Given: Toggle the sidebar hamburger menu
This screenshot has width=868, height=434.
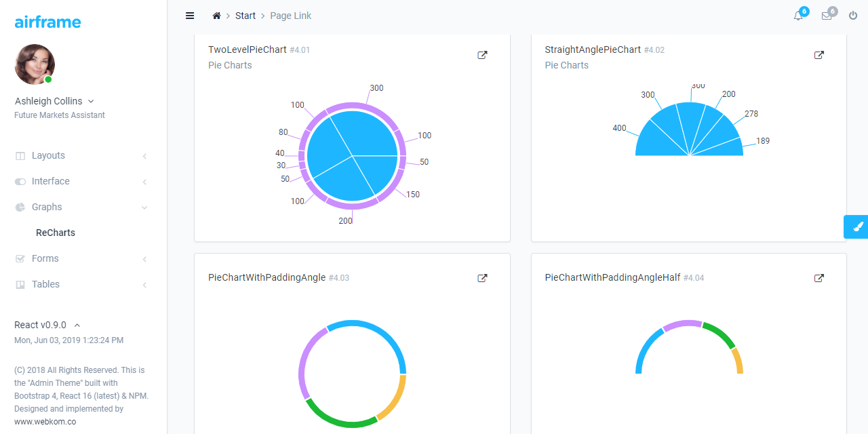Looking at the screenshot, I should [x=190, y=15].
